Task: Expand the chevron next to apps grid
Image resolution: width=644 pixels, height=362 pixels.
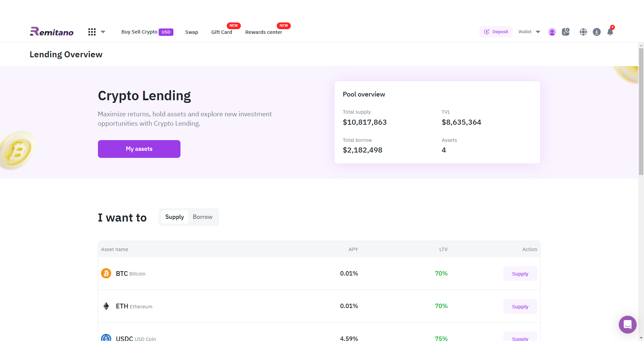Action: [x=103, y=32]
